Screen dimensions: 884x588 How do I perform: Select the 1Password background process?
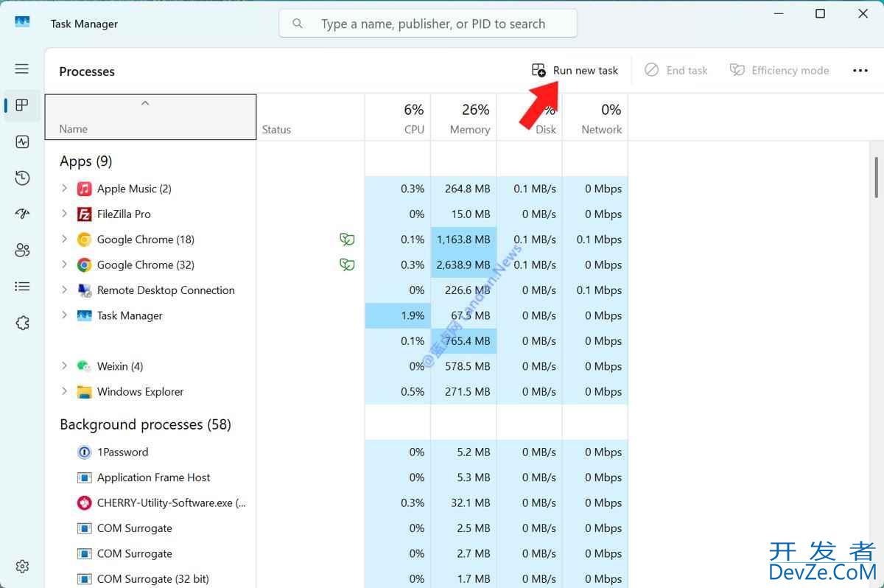point(122,452)
